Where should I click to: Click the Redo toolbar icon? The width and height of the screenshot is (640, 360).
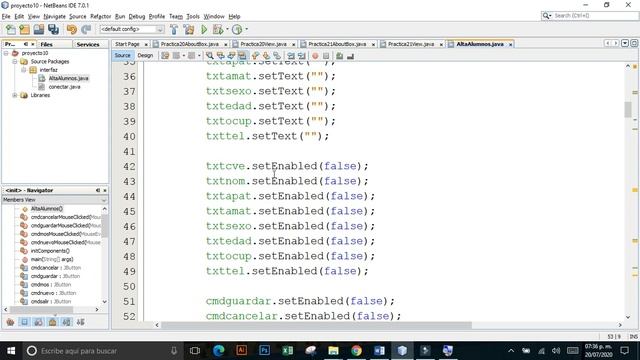point(86,29)
